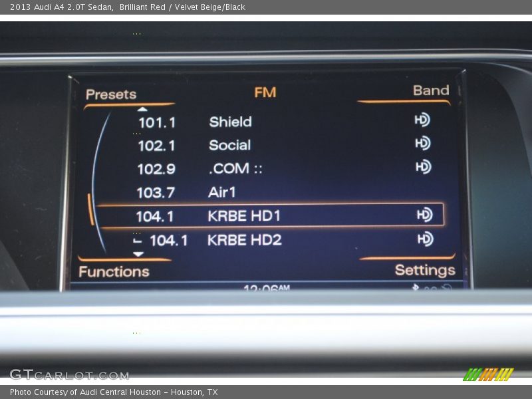Select station 104.1 KRBE HD1
The height and width of the screenshot is (399, 532).
[x=271, y=215]
